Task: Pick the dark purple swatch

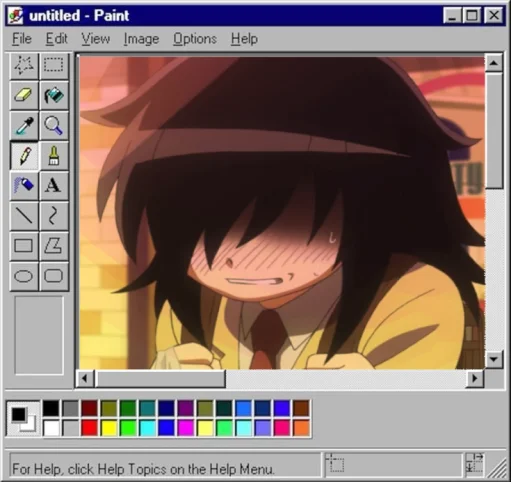Action: point(186,409)
